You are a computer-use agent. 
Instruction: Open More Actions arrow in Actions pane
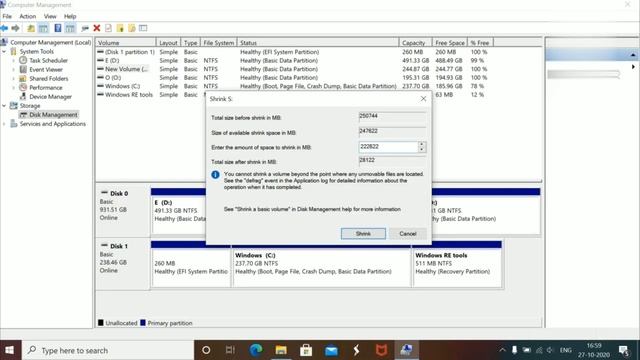point(633,67)
